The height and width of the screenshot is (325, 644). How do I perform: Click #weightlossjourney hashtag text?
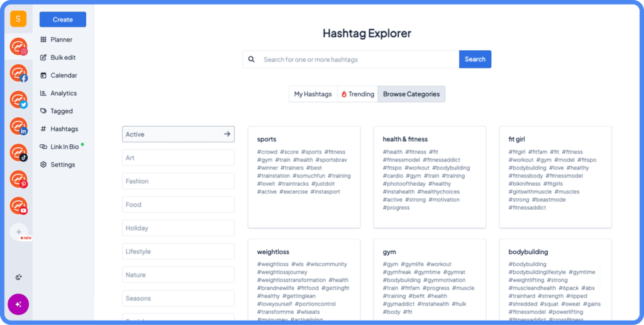tap(282, 272)
